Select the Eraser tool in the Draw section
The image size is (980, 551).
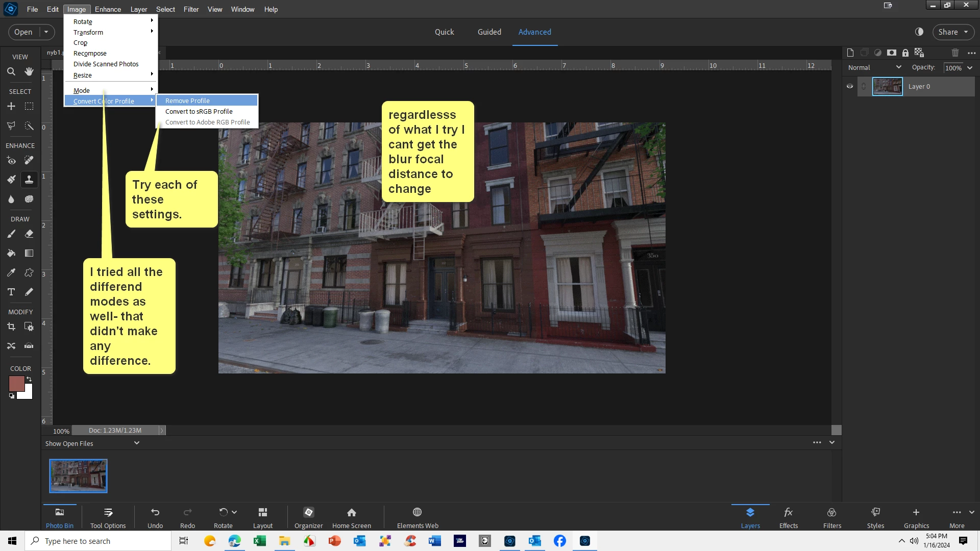(29, 234)
